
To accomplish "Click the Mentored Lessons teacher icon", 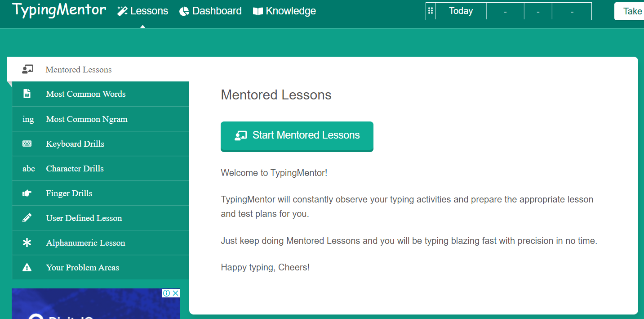I will (x=28, y=69).
